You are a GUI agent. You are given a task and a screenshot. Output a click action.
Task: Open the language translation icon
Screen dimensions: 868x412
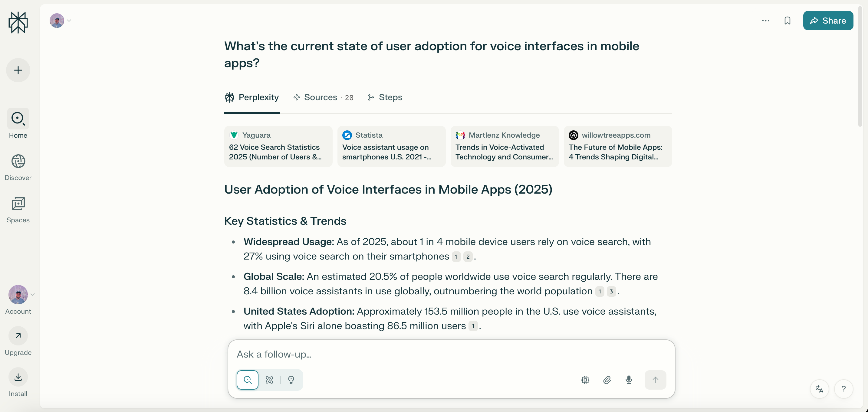(x=819, y=389)
